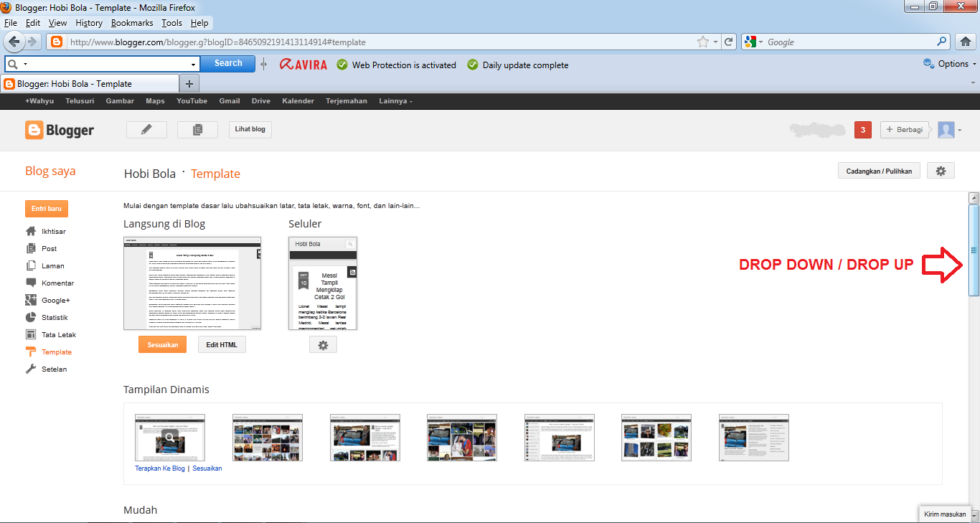Click the Cadangkan / Pulihkan button
The image size is (980, 523).
[879, 171]
